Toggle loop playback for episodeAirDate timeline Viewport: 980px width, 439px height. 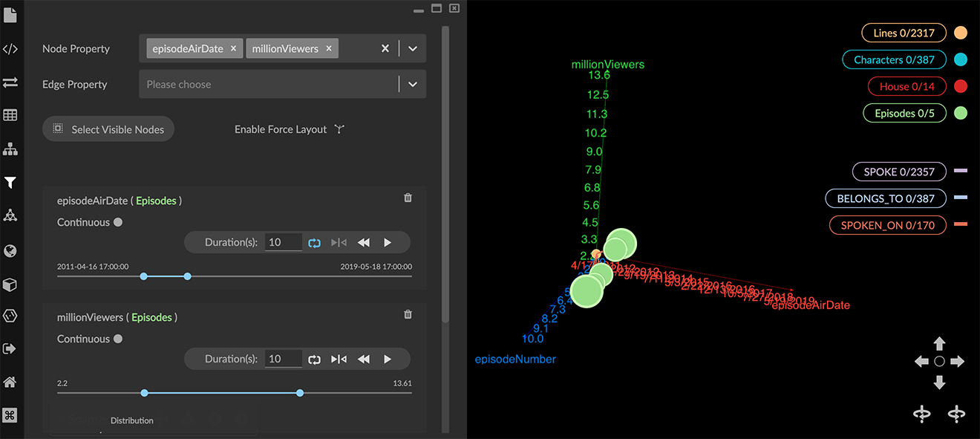coord(314,242)
